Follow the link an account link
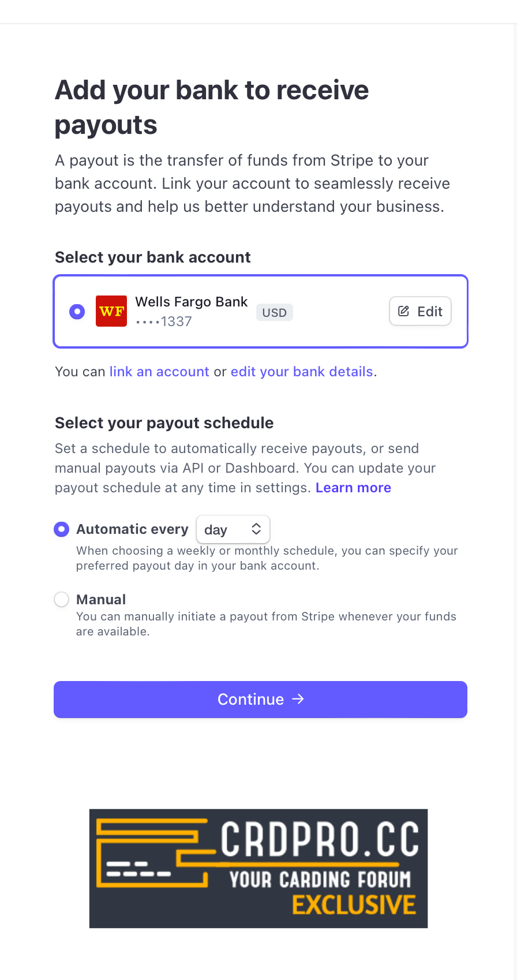The width and height of the screenshot is (517, 980). coord(159,372)
